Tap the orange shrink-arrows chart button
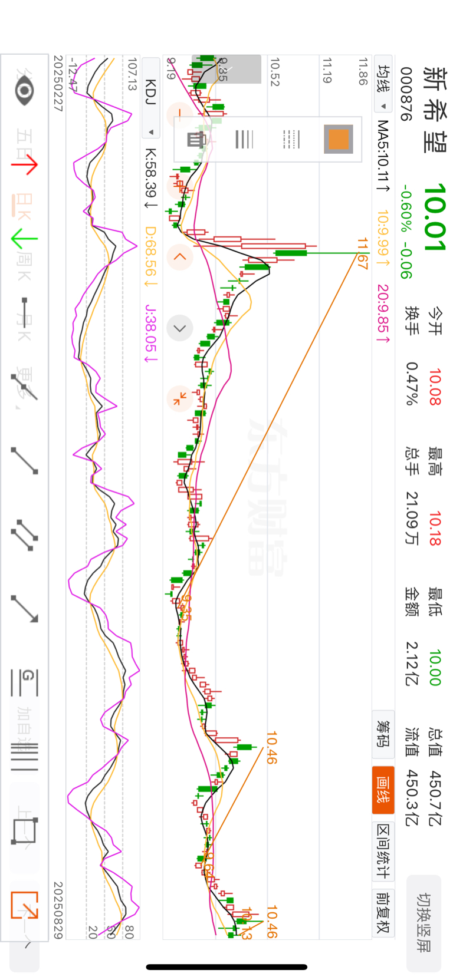Screen dimensions: 453x980 pos(180,398)
